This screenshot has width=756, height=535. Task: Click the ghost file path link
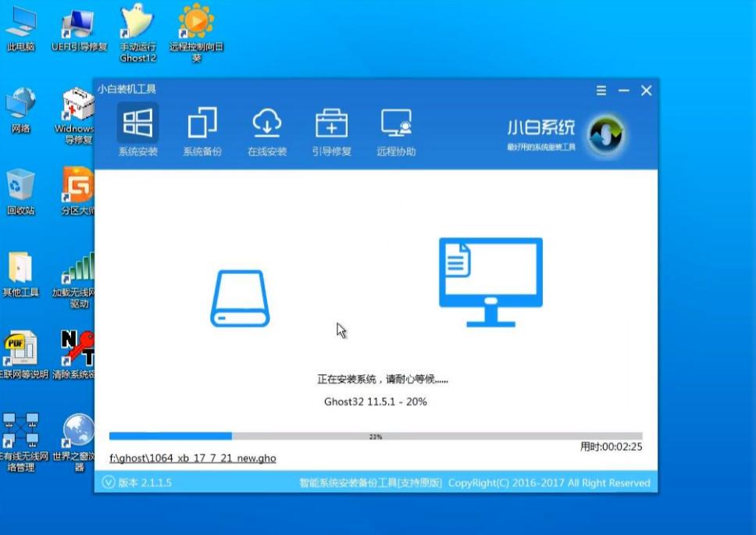pyautogui.click(x=194, y=458)
